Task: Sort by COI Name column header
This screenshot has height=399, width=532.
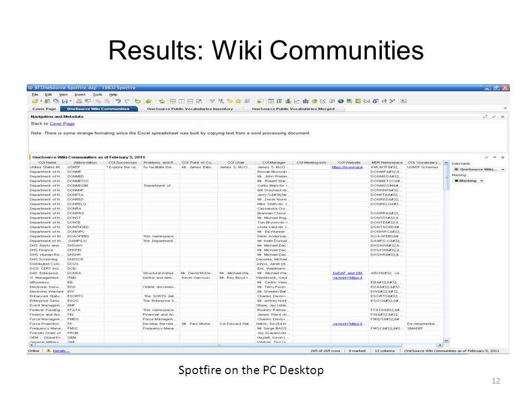Action: pos(47,162)
